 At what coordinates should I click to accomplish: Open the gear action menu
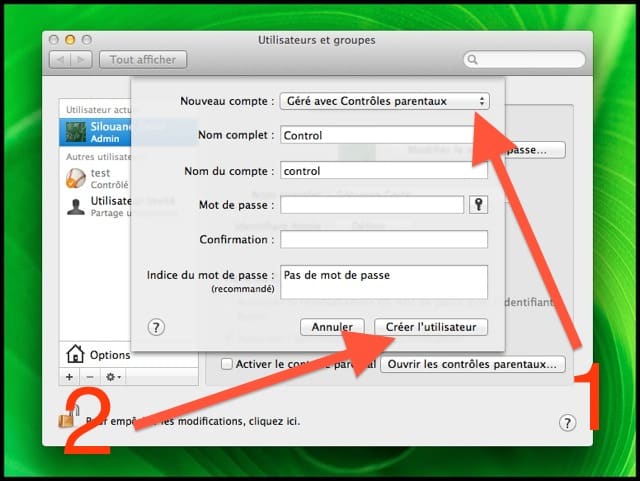[113, 377]
